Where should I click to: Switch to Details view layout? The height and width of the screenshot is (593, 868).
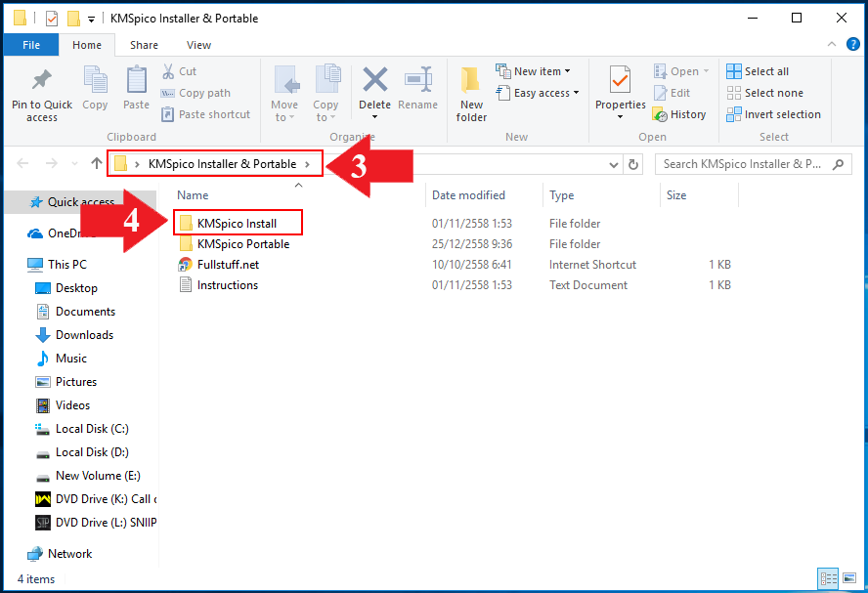tap(828, 578)
